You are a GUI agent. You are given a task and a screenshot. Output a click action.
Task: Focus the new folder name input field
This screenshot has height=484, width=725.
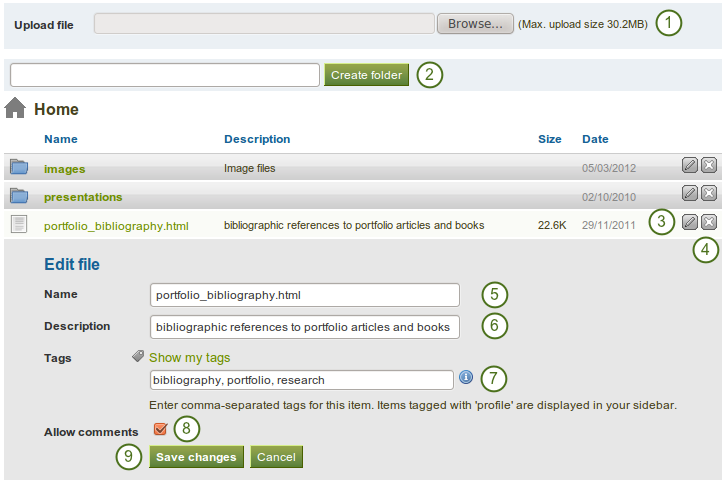165,75
